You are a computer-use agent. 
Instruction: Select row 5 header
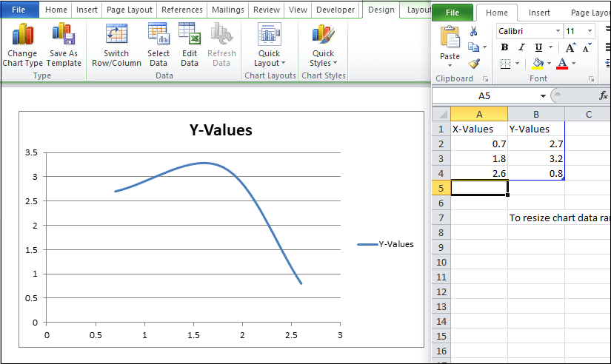[x=441, y=189]
